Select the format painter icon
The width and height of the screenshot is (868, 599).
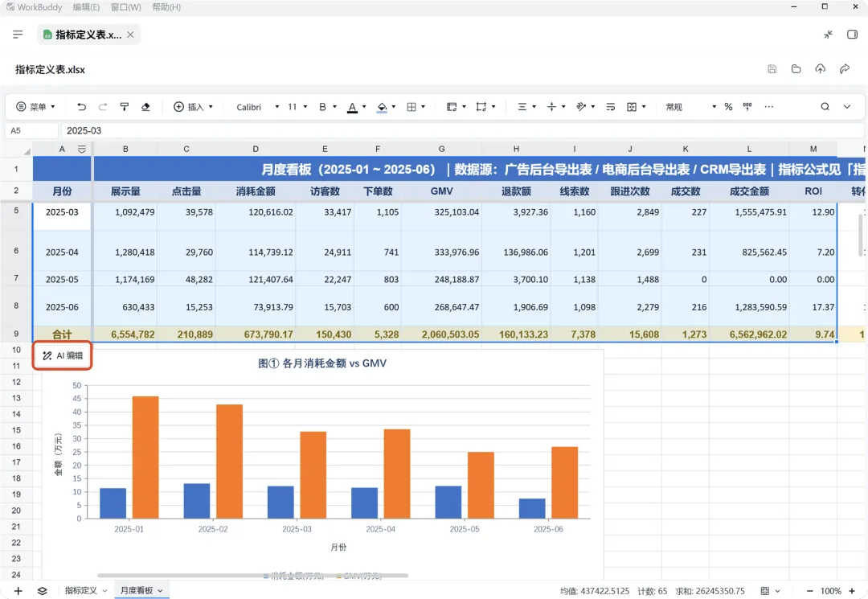pos(125,107)
